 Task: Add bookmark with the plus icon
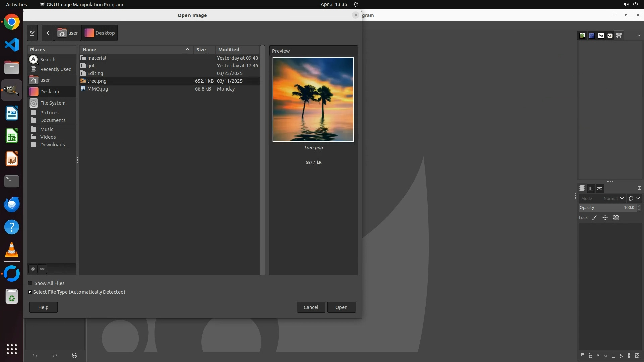pyautogui.click(x=33, y=269)
